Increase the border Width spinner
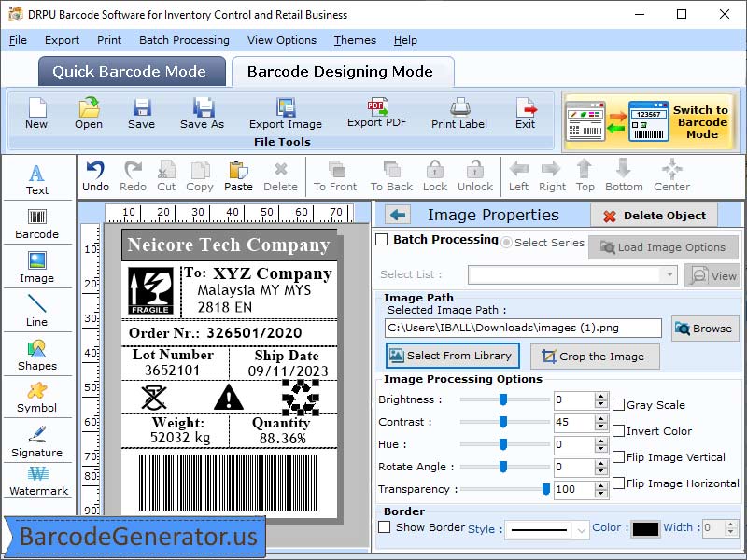 click(731, 525)
